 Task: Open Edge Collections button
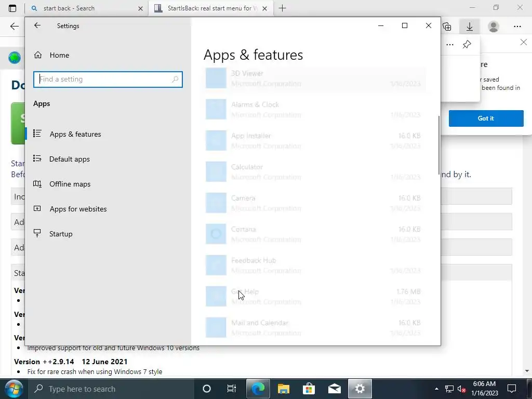click(447, 26)
